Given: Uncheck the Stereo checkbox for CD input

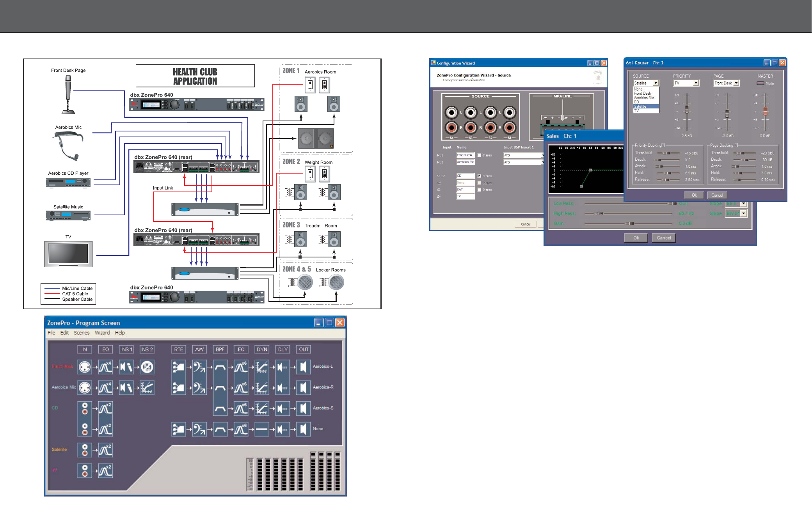Looking at the screenshot, I should tap(479, 176).
